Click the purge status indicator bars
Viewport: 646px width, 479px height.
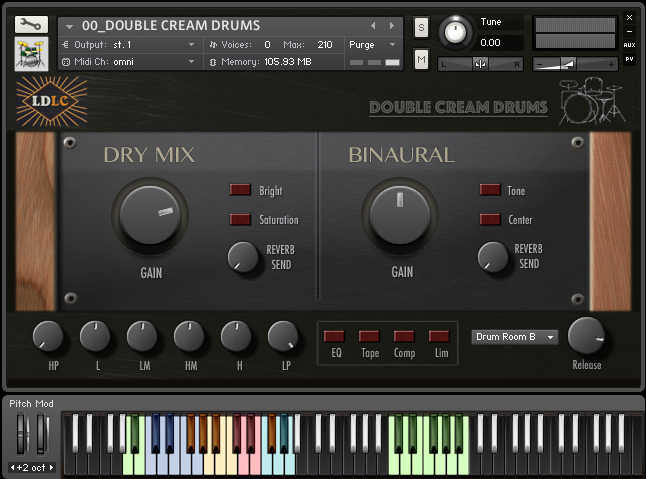click(x=374, y=63)
